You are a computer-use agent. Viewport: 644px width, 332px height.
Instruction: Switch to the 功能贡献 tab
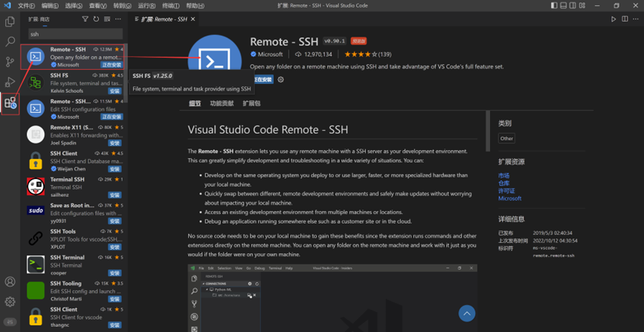[222, 103]
